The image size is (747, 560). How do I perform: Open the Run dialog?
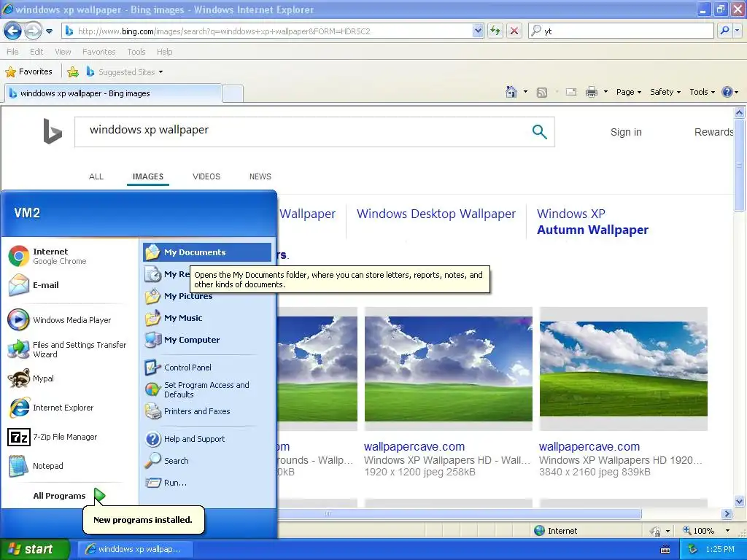pyautogui.click(x=207, y=483)
